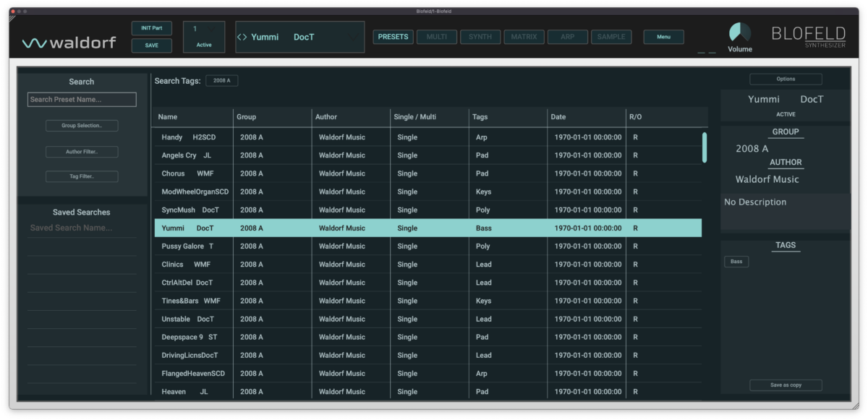Toggle the Bass tag chip

pyautogui.click(x=736, y=261)
